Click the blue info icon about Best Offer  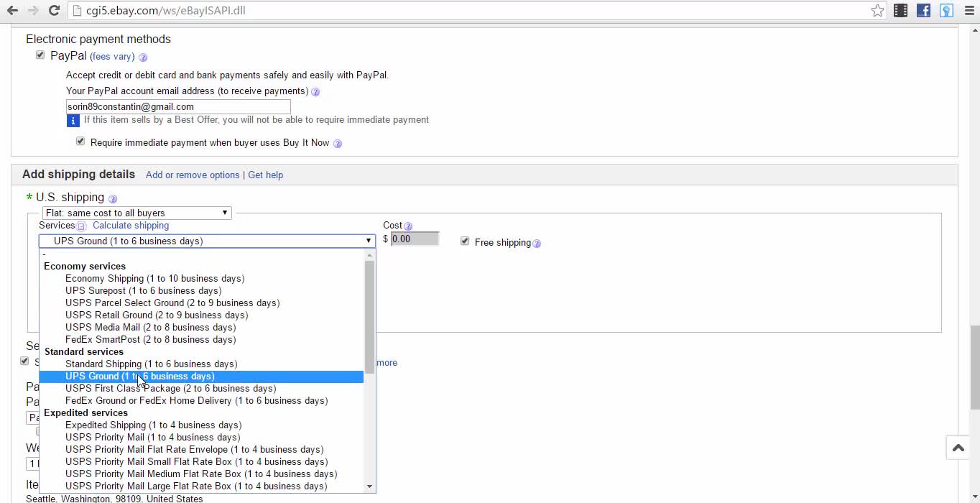(73, 121)
